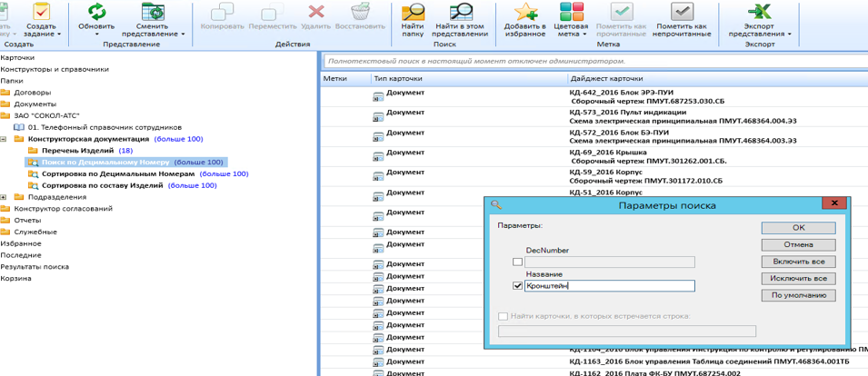The width and height of the screenshot is (868, 376).
Task: Click the Название text field
Action: 610,286
